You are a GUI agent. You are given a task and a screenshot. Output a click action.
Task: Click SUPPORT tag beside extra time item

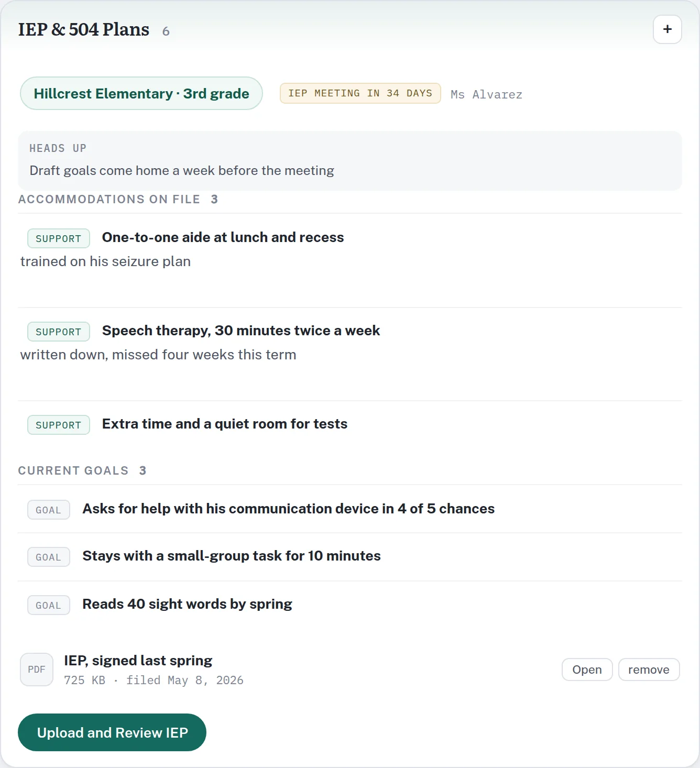coord(59,425)
